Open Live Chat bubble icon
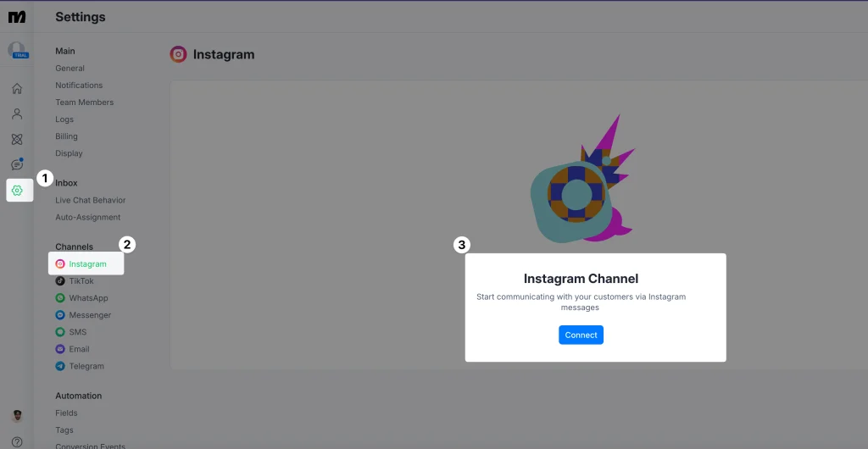This screenshot has height=449, width=868. [x=17, y=165]
